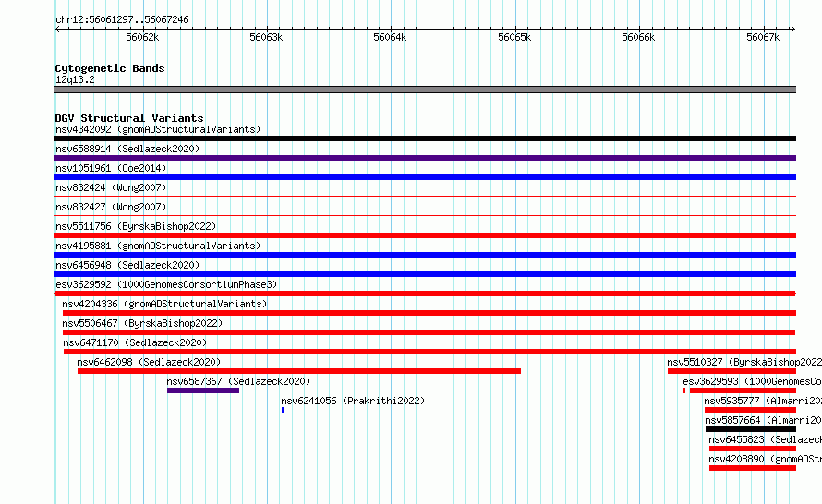Image resolution: width=822 pixels, height=504 pixels.
Task: Select the black nsv4342092 variant bar
Action: [x=425, y=138]
